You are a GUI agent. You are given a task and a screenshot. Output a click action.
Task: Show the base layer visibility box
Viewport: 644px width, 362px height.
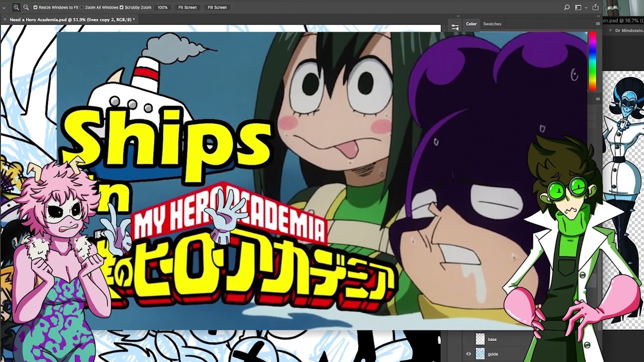pos(468,339)
